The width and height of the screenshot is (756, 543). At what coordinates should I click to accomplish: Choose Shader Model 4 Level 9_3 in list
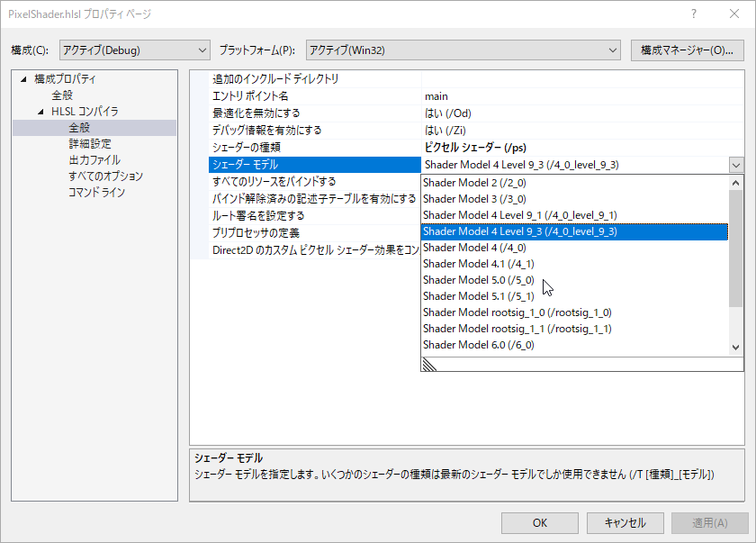point(574,231)
